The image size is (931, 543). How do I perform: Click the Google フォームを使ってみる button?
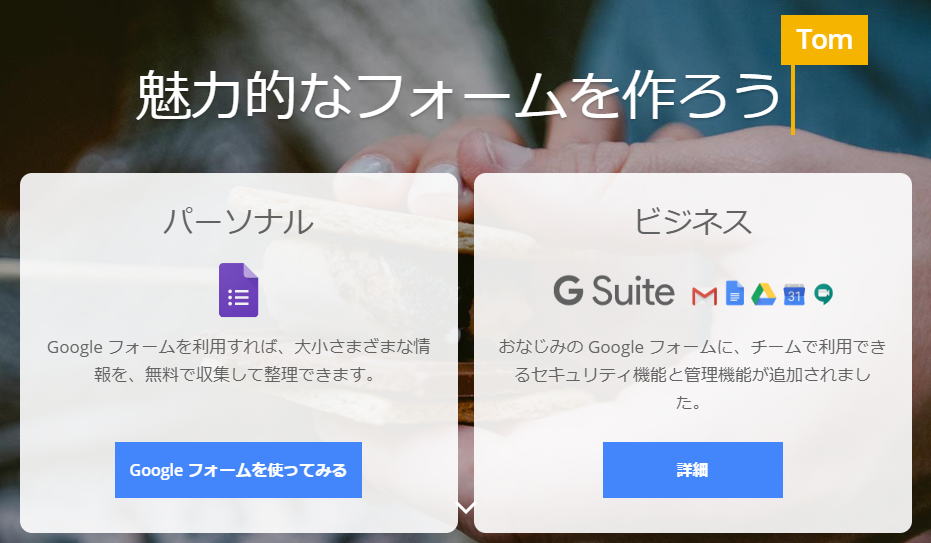pyautogui.click(x=238, y=469)
